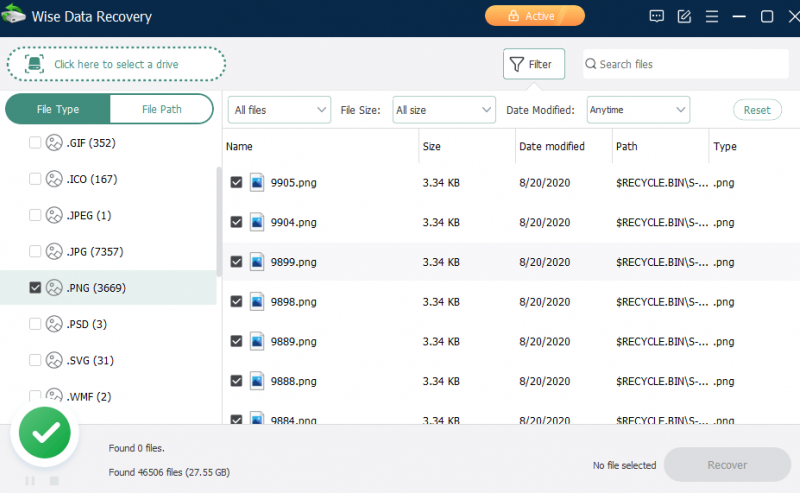Viewport: 800px width, 493px height.
Task: Switch to the File Type tab
Action: click(x=58, y=109)
